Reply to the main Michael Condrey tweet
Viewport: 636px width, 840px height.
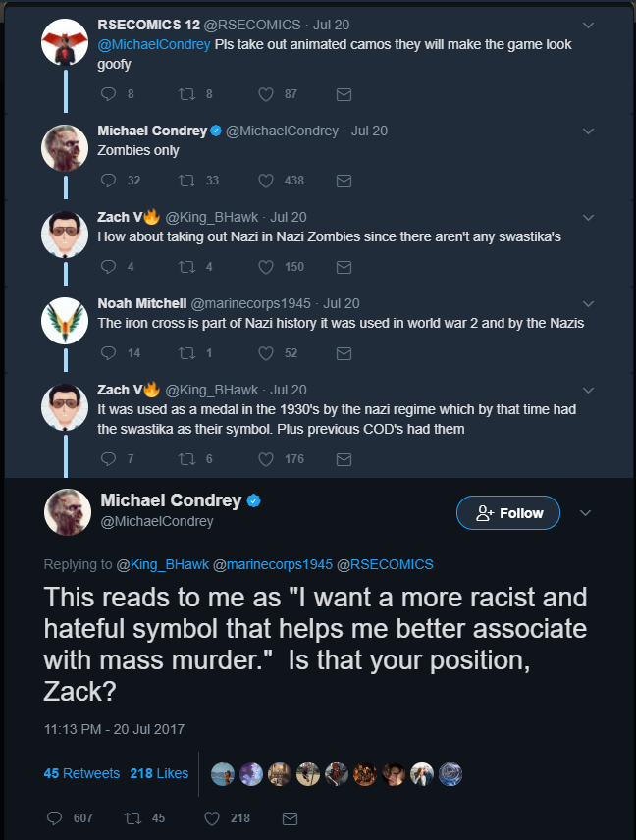55,818
